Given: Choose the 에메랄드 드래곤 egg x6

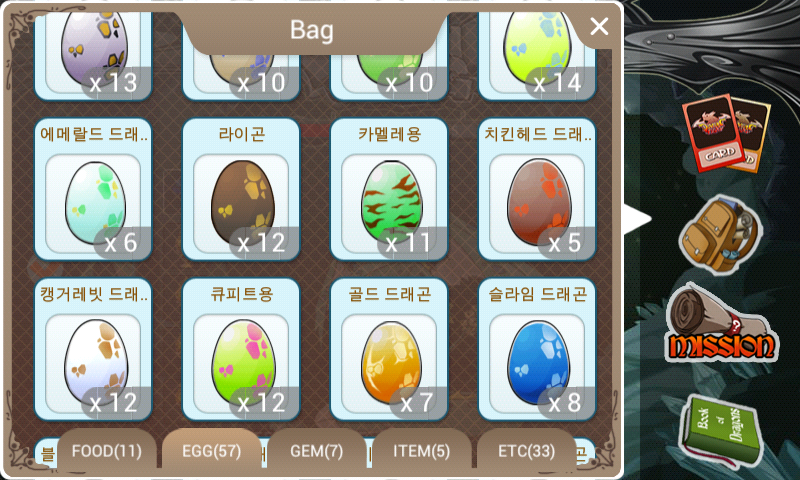Looking at the screenshot, I should click(93, 190).
